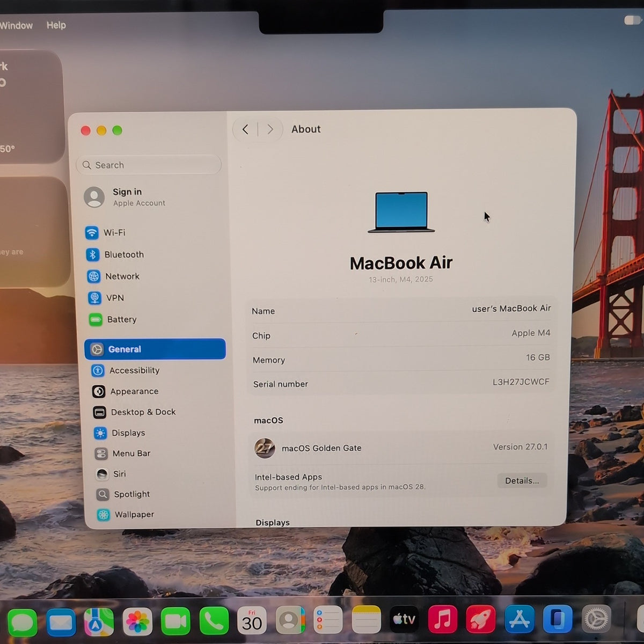644x644 pixels.
Task: Open the VPN settings pane
Action: tap(106, 298)
